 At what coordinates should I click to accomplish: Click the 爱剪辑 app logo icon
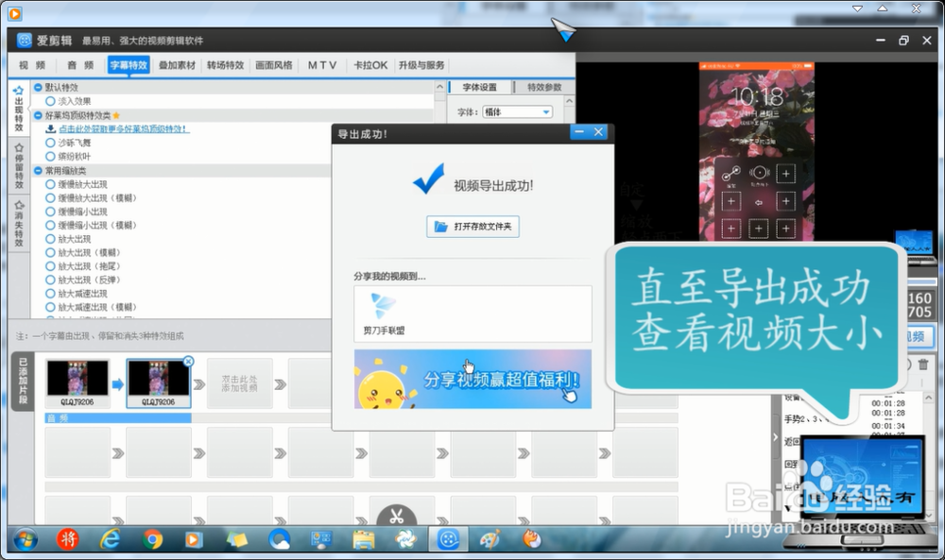(x=25, y=41)
